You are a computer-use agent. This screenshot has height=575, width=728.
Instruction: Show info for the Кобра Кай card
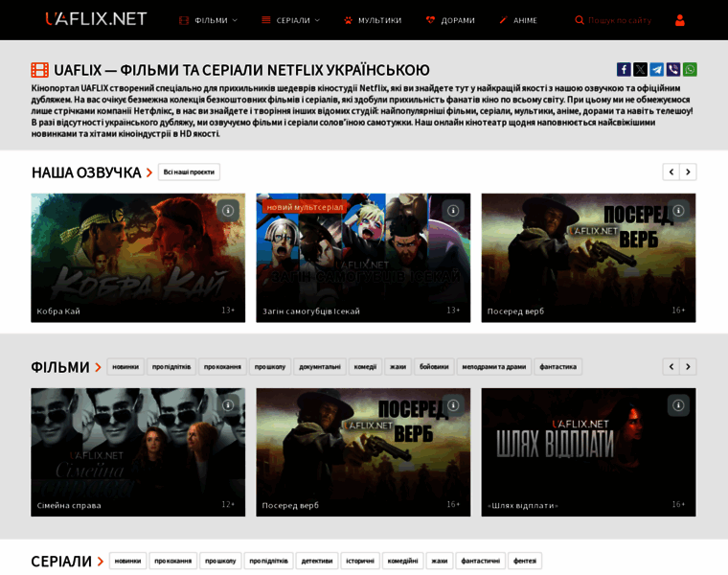tap(228, 211)
